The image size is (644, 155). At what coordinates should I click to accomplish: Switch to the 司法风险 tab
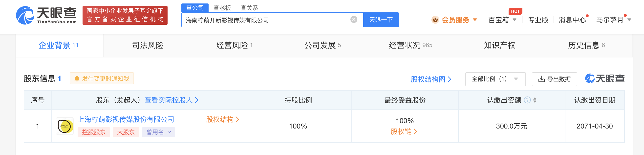coord(148,45)
